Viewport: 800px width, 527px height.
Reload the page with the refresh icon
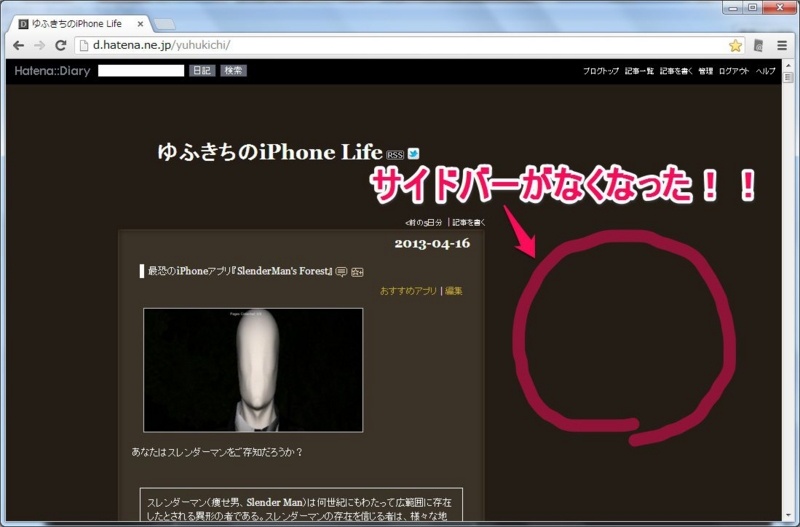pos(61,45)
